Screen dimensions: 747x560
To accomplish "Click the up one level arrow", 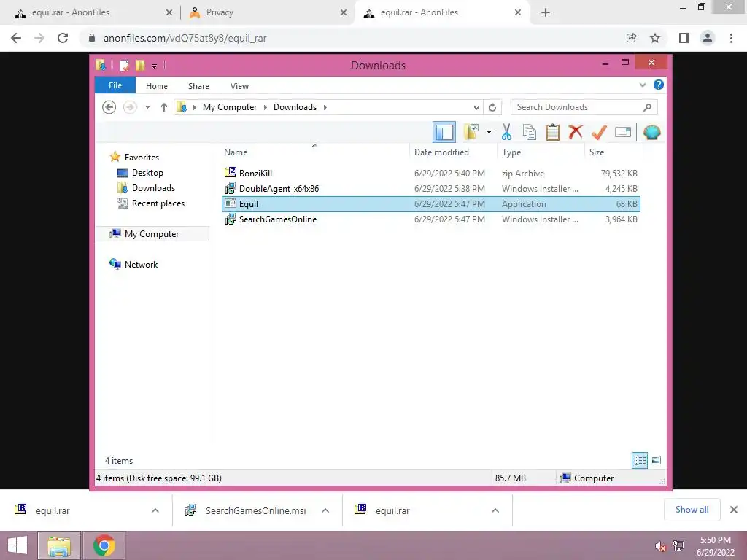I will [164, 107].
